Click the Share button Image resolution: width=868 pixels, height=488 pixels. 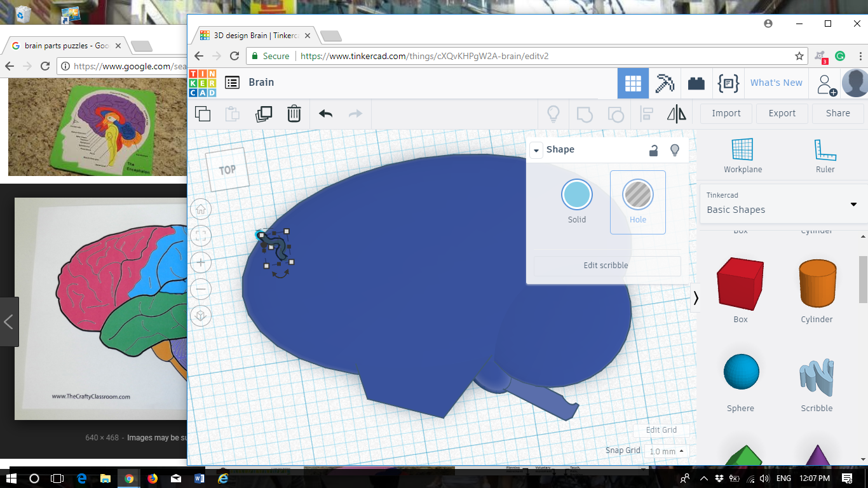[x=838, y=114]
